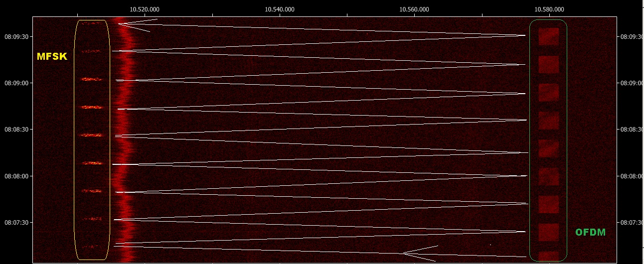Select 08:09:00 on the left time axis
This screenshot has width=644, height=264.
coord(16,83)
